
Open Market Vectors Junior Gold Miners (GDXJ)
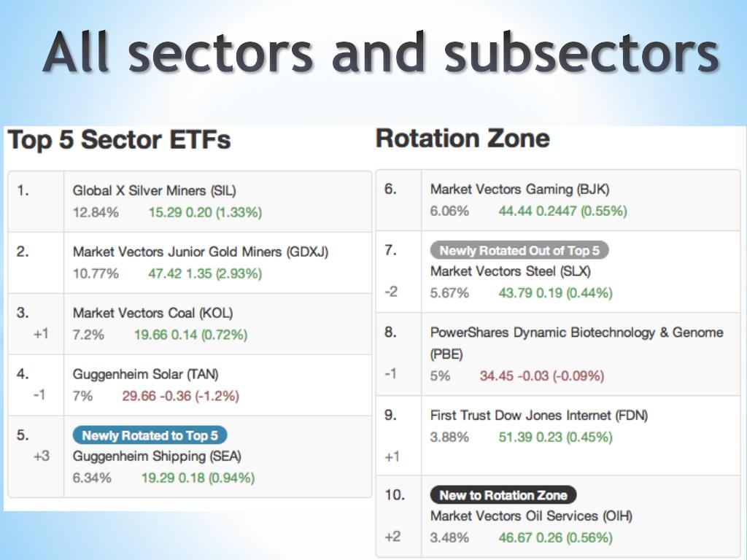(x=200, y=252)
